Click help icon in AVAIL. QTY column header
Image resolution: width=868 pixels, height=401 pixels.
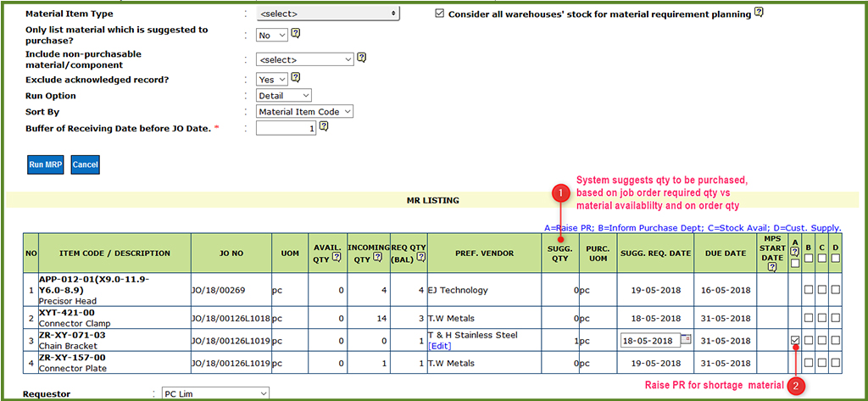(336, 257)
